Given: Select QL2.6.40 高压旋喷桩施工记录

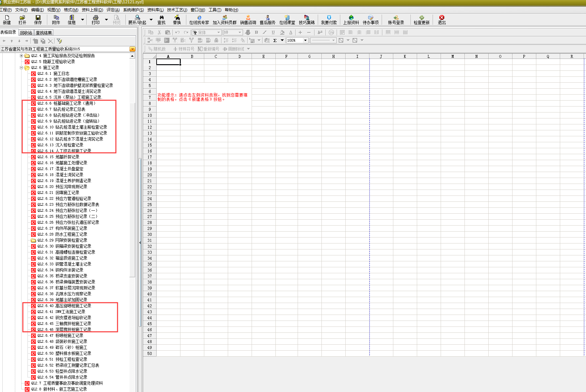Looking at the screenshot, I should pos(64,306).
